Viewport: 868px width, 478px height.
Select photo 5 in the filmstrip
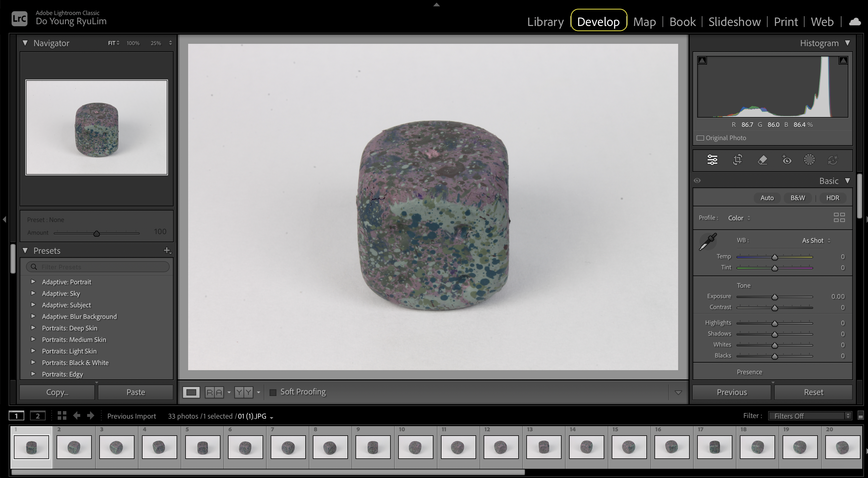(203, 448)
